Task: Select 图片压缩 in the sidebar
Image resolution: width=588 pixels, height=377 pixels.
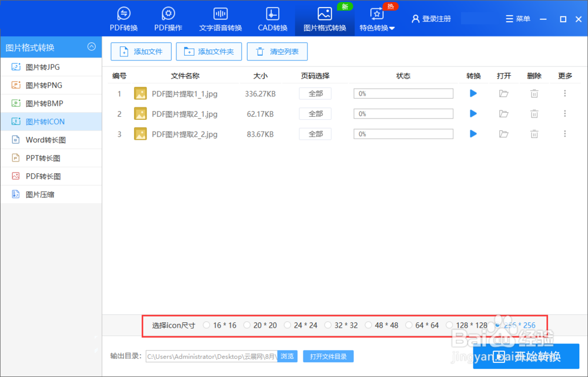Action: (x=51, y=194)
